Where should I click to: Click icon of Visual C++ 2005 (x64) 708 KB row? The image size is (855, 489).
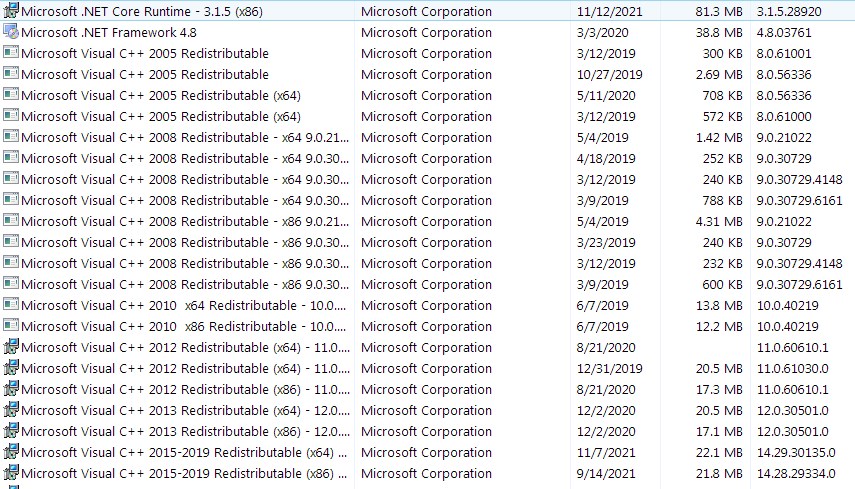point(11,95)
